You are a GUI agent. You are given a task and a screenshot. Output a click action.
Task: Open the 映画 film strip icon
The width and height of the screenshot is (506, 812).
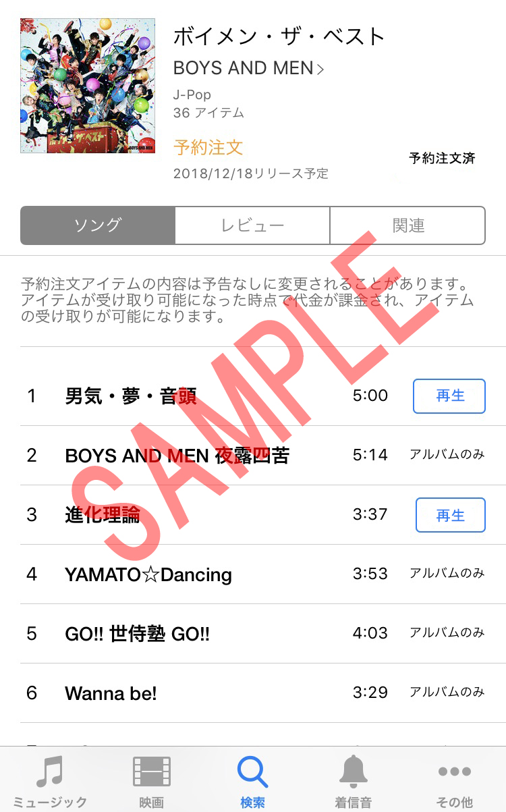[x=151, y=772]
